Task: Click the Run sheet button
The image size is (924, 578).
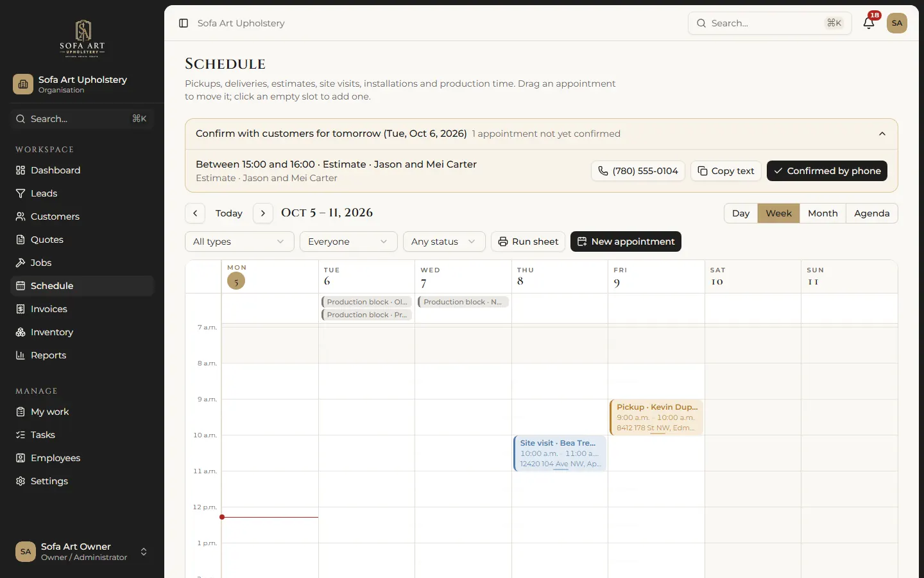Action: click(x=528, y=241)
